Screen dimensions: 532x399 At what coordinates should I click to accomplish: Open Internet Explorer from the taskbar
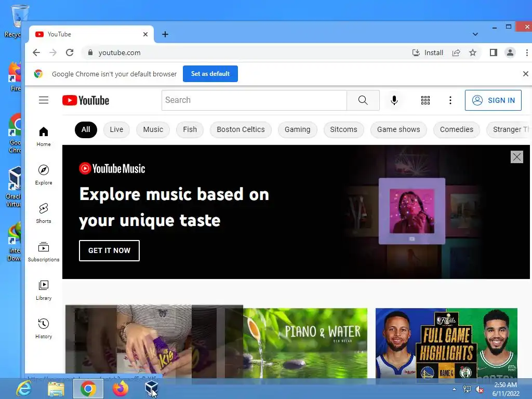(x=24, y=389)
